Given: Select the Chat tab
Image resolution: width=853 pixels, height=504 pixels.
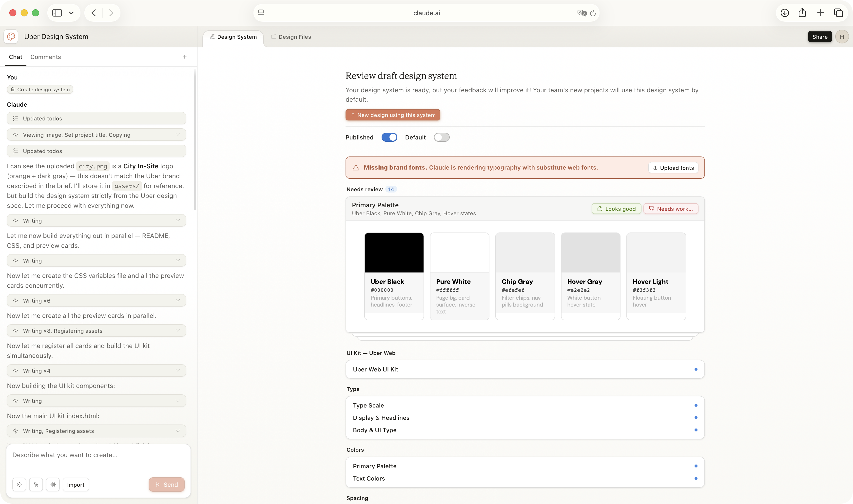Looking at the screenshot, I should [x=16, y=57].
